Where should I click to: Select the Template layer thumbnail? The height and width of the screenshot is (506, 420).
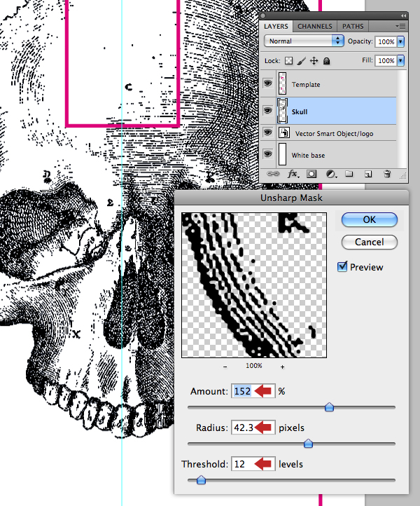click(282, 83)
